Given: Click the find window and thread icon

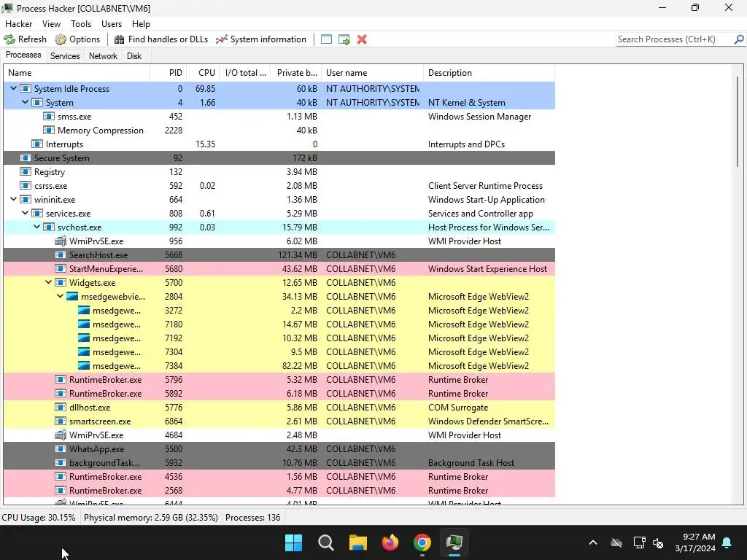Looking at the screenshot, I should point(344,39).
